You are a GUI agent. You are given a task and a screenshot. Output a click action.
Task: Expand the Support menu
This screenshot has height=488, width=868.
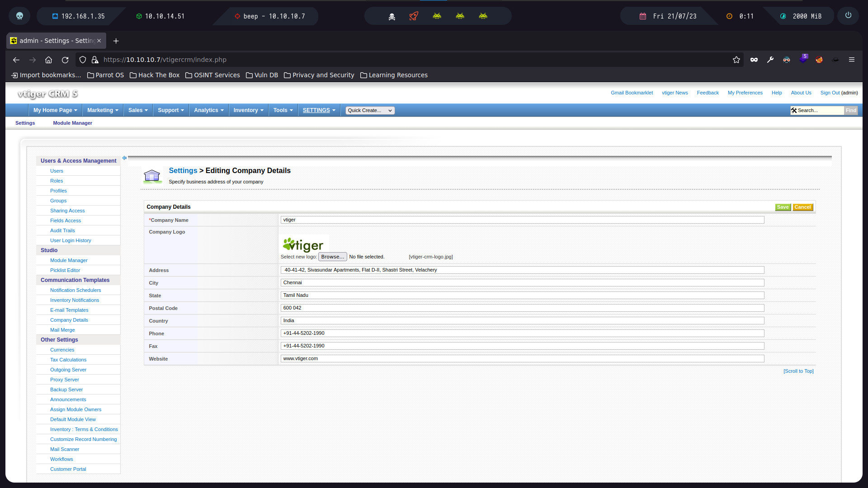(x=171, y=110)
